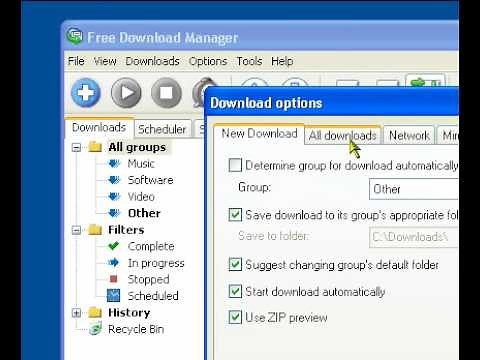
Task: Click the green checkmark Complete icon
Action: coord(114,246)
